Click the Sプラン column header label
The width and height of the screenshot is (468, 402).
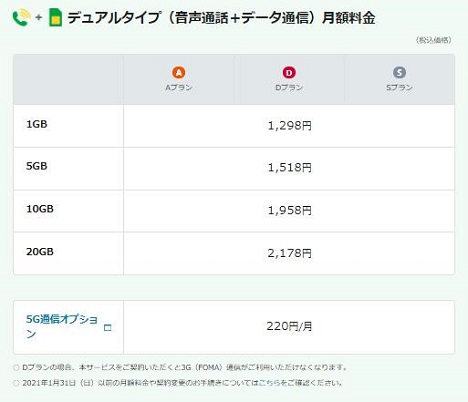[399, 88]
